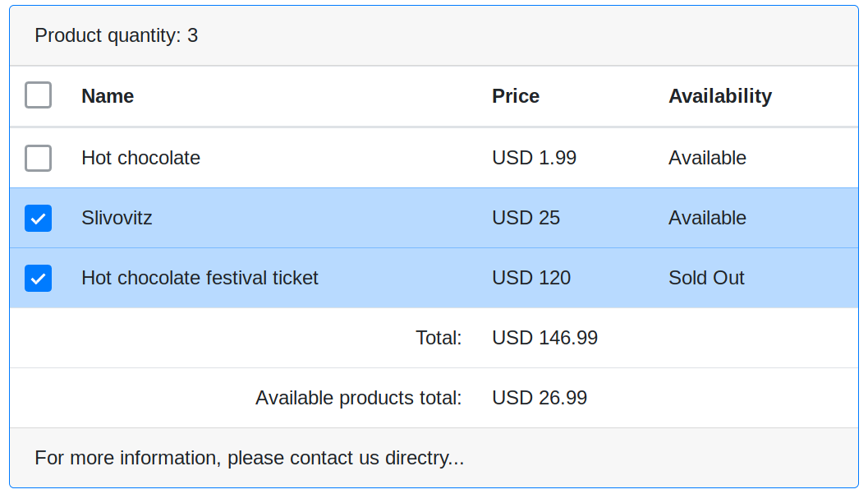The height and width of the screenshot is (494, 868).
Task: Toggle the select-all checkbox in header
Action: [38, 95]
